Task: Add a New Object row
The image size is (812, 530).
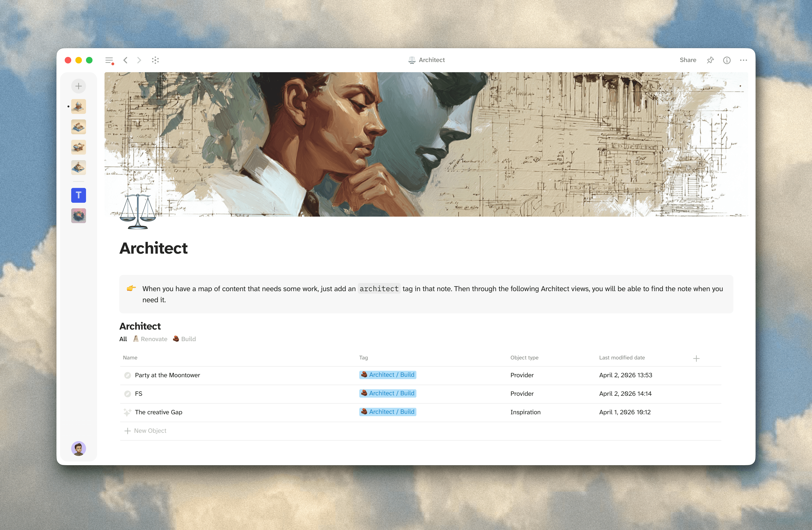Action: pos(146,431)
